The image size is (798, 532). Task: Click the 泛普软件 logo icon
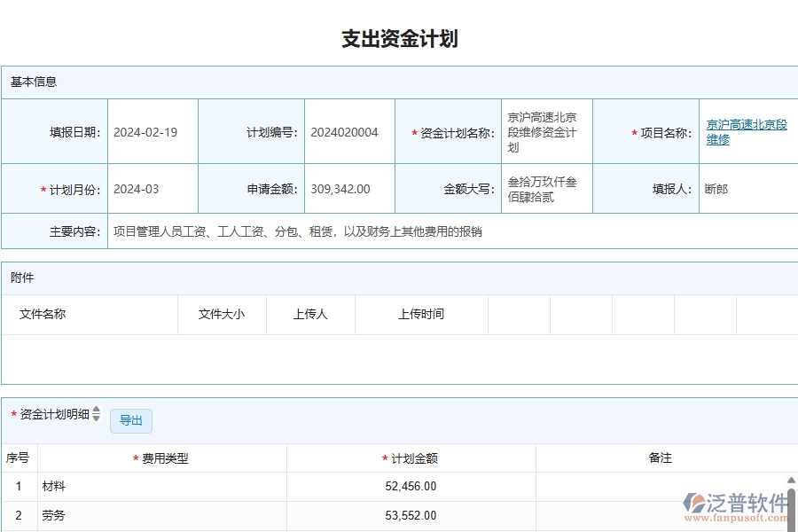(x=694, y=501)
